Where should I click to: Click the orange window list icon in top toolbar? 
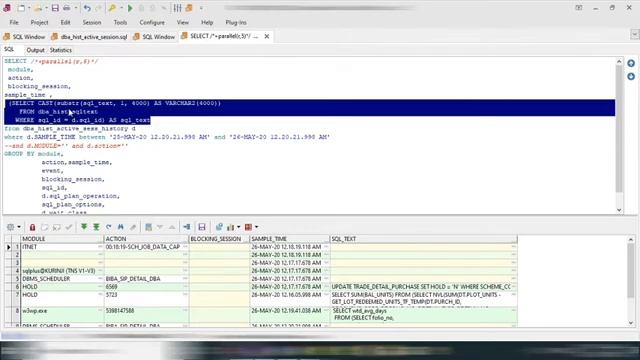[189, 8]
